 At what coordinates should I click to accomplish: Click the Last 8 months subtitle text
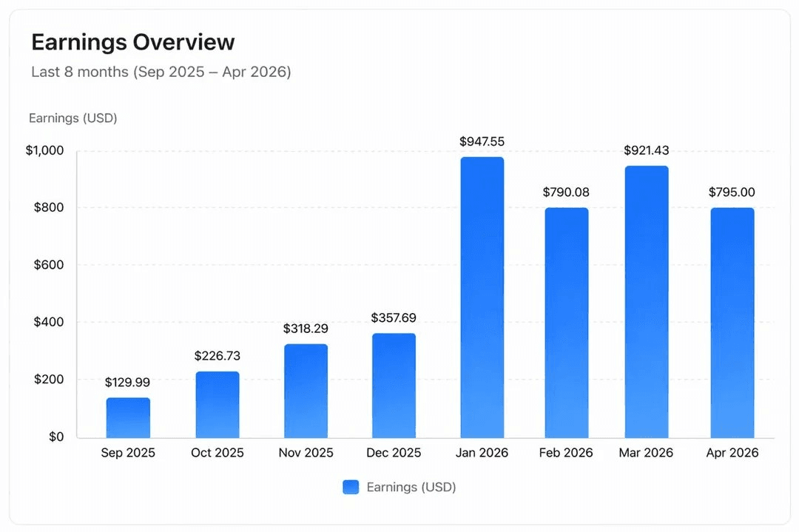[160, 72]
